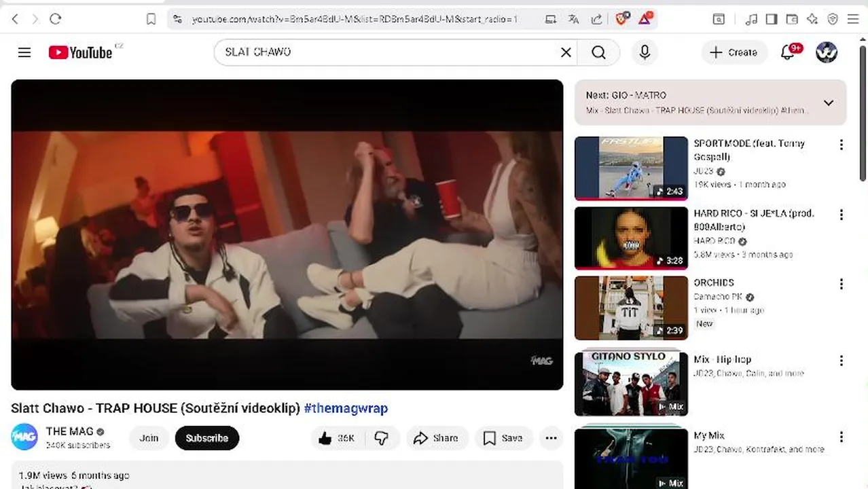Open the tab search icon

[x=719, y=19]
